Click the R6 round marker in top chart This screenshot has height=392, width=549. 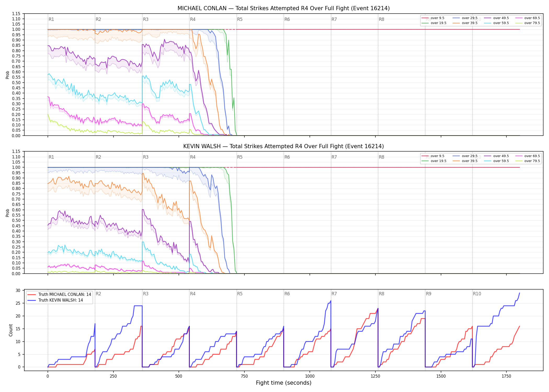coord(287,19)
